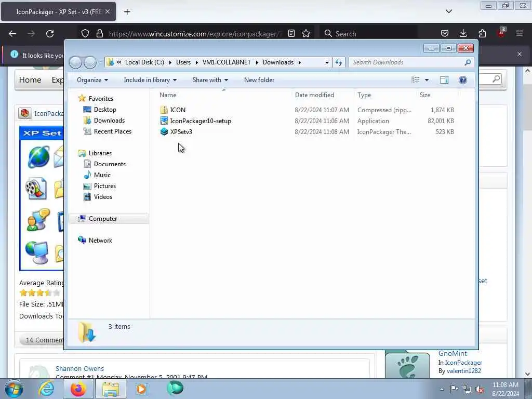Open the Share with menu
532x399 pixels.
[210, 80]
